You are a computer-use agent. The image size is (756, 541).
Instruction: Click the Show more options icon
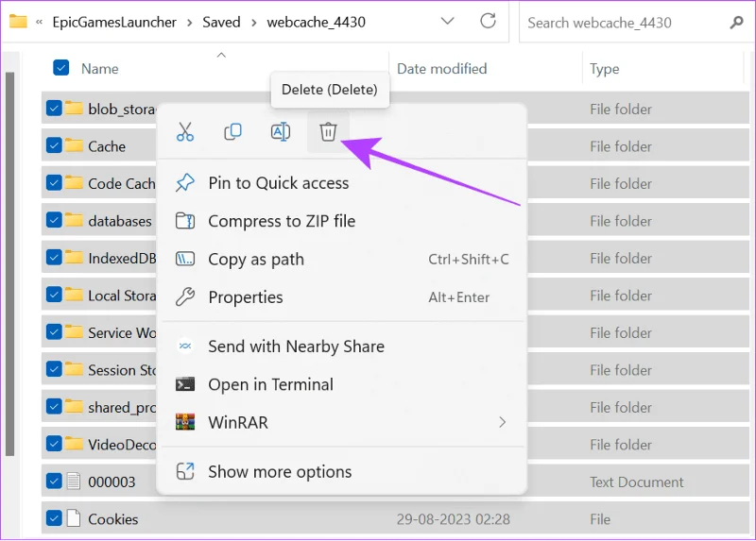coord(185,471)
